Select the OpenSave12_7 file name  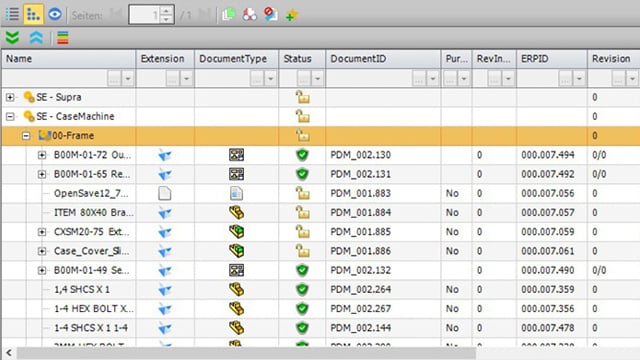pos(91,193)
